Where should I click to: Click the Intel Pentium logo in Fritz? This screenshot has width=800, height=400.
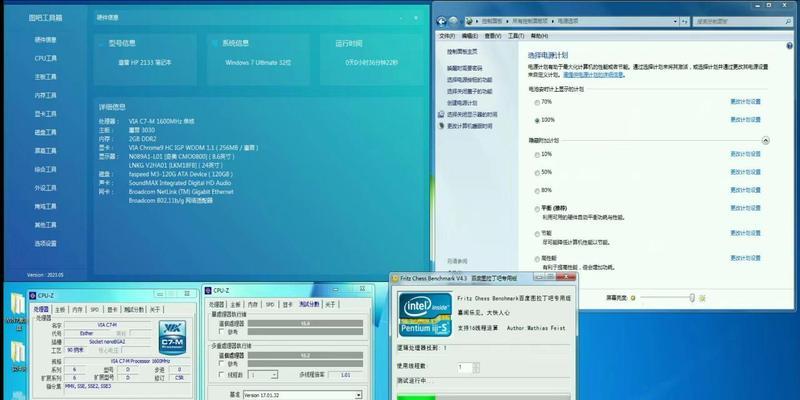tap(425, 314)
